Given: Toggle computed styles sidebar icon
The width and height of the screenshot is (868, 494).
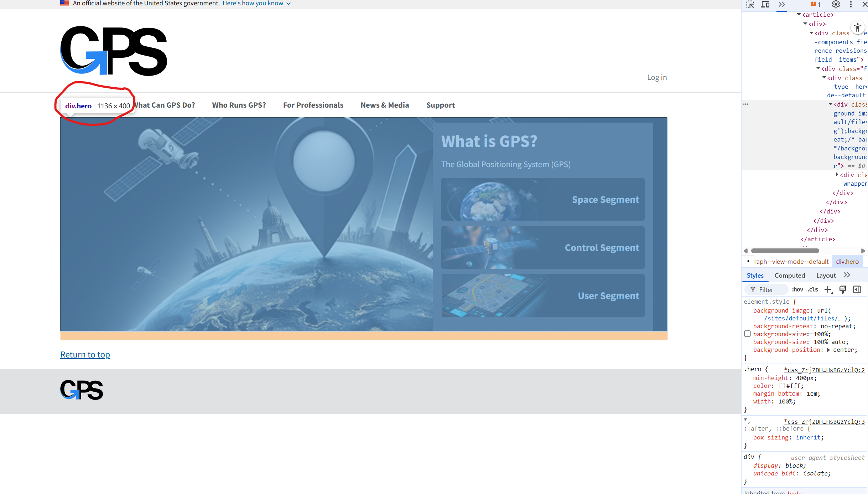Looking at the screenshot, I should click(x=857, y=289).
